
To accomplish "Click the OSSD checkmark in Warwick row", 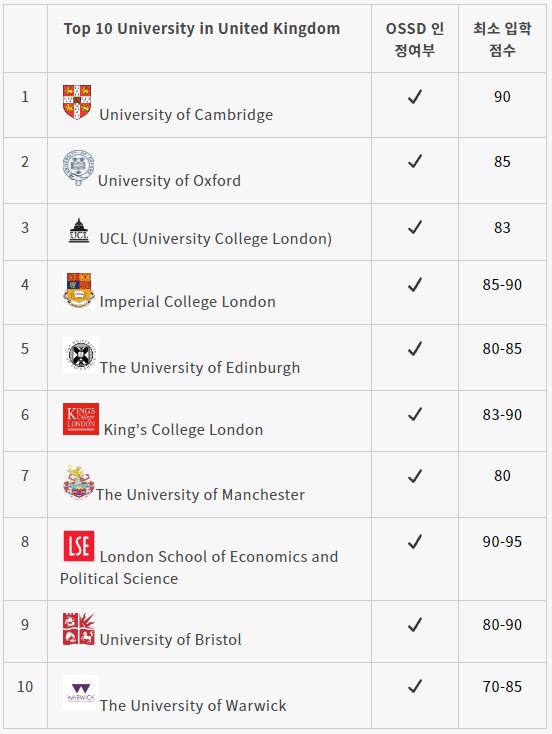I will 415,687.
